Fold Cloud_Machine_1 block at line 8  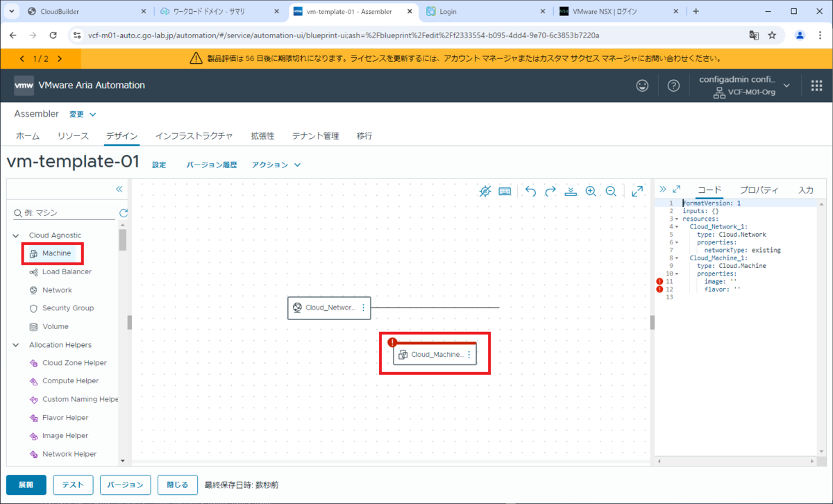(677, 258)
